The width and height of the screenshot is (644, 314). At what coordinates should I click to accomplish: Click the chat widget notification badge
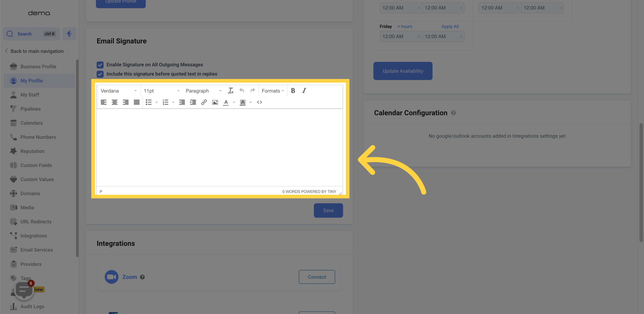[30, 283]
